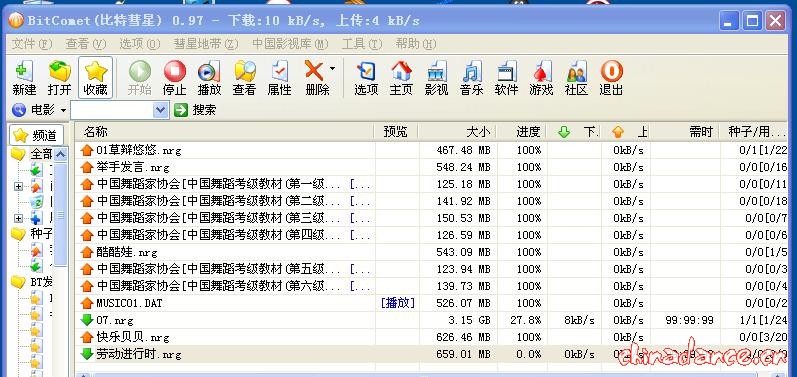797x377 pixels.
Task: Click the 查看 magnifier toolbar icon
Action: tap(244, 78)
